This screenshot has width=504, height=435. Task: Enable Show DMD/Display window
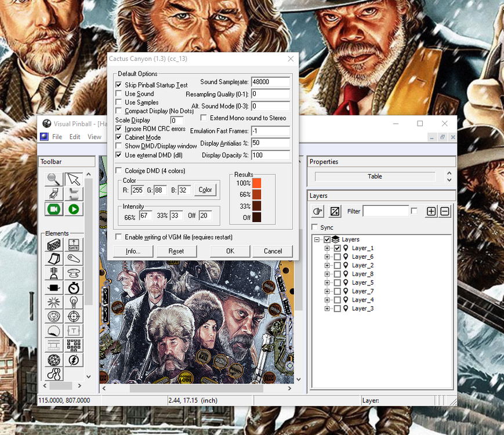119,146
